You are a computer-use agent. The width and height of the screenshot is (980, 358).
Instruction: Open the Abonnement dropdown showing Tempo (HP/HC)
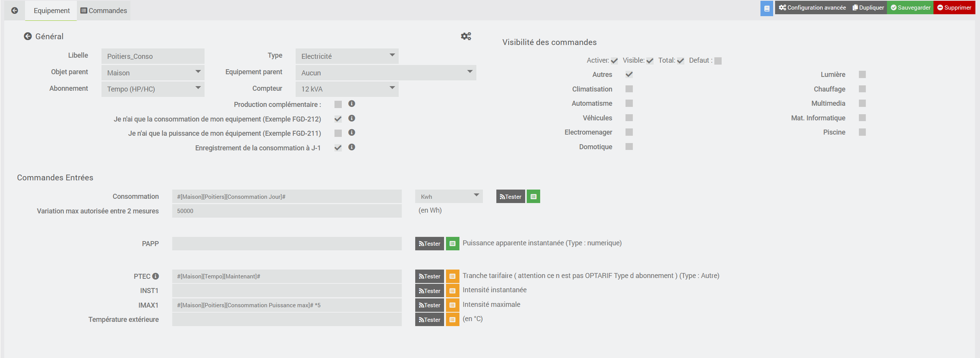153,89
